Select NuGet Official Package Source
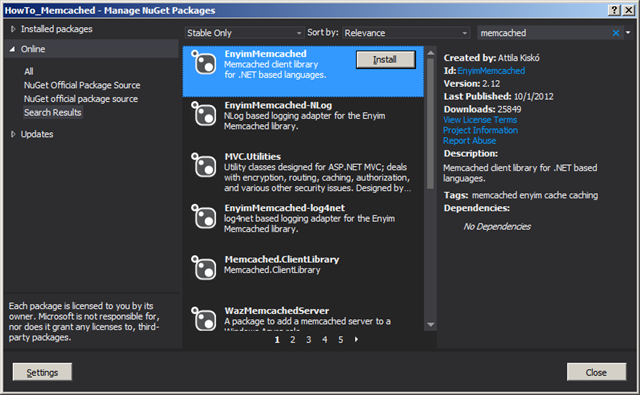 coord(82,85)
